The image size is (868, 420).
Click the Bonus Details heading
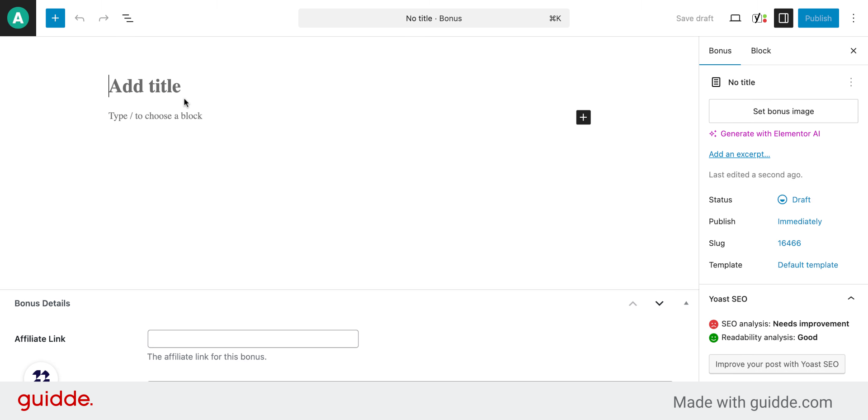point(42,303)
